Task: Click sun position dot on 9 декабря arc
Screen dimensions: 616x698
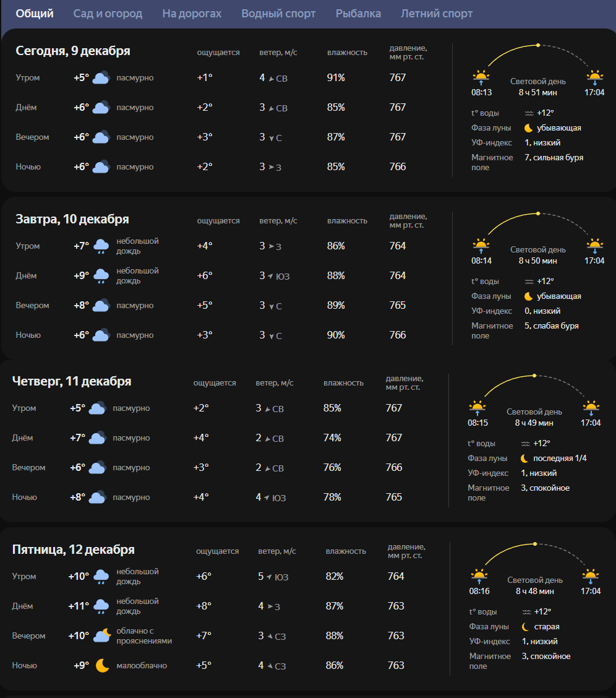Action: tap(538, 45)
